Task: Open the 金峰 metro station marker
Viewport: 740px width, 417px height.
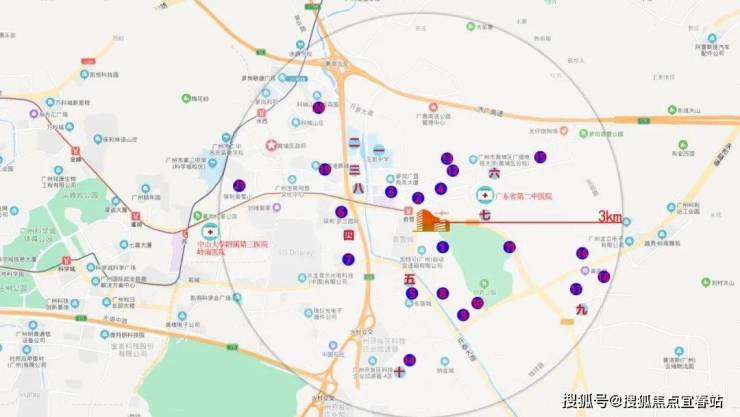Action: coord(75,151)
